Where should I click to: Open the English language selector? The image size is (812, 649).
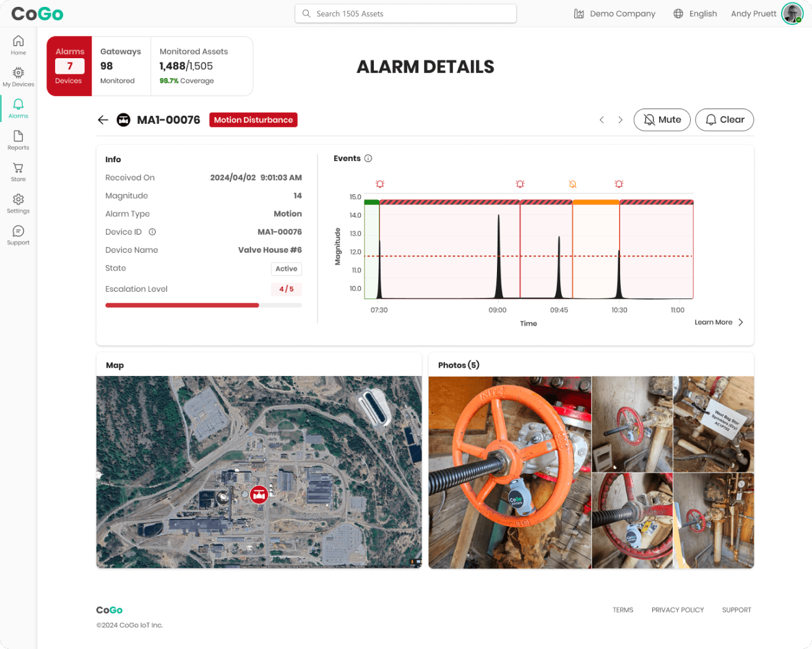pos(695,14)
